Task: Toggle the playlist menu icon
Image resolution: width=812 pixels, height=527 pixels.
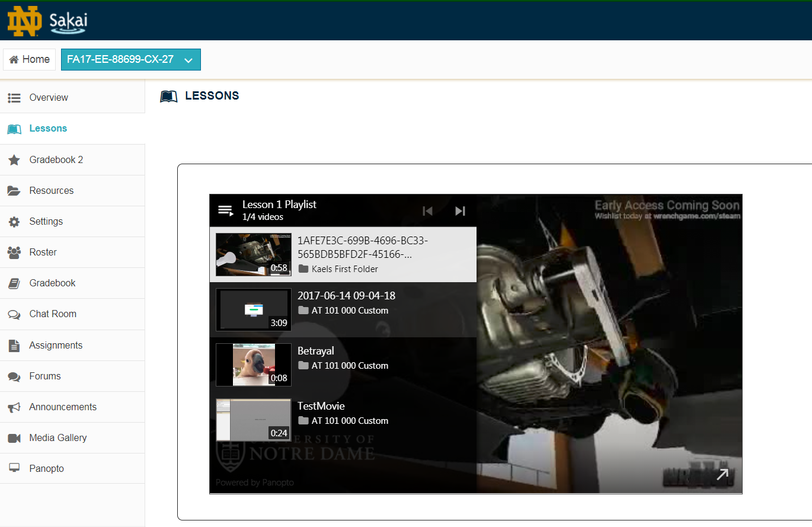Action: (225, 210)
